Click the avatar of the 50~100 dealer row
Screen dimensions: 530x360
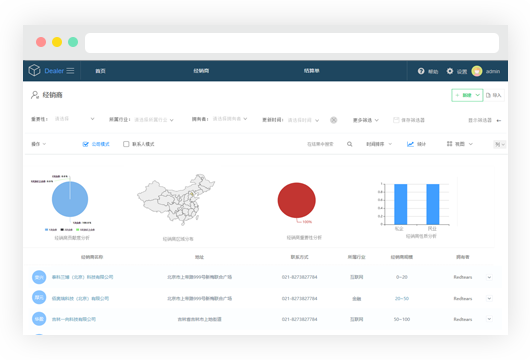pos(39,319)
